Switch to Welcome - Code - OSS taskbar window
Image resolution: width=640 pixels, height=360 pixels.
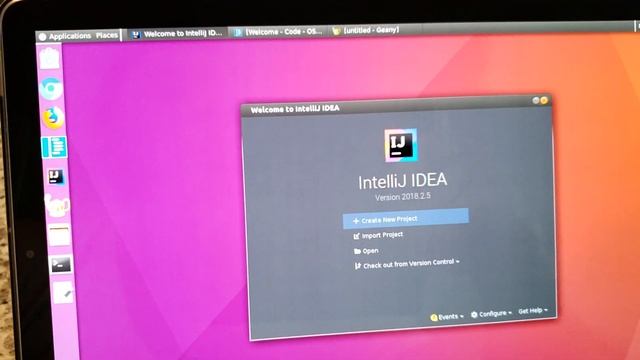pos(279,31)
